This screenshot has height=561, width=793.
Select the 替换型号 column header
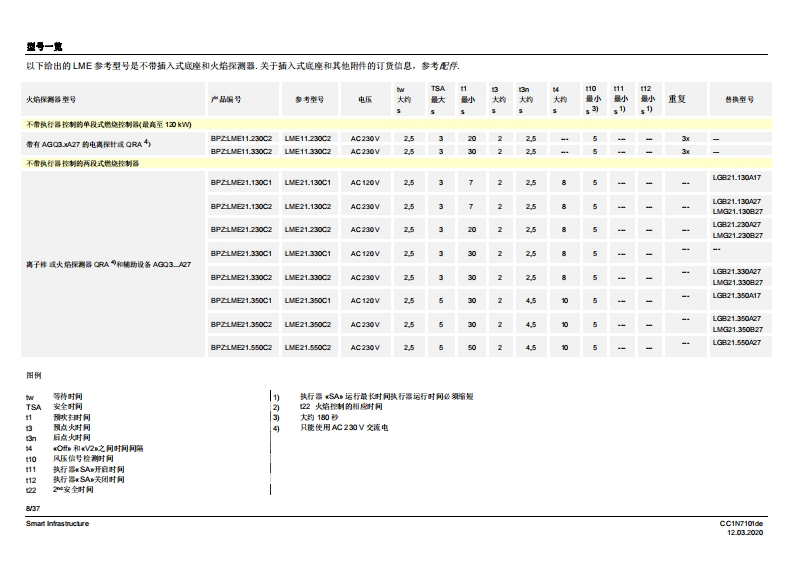[739, 100]
